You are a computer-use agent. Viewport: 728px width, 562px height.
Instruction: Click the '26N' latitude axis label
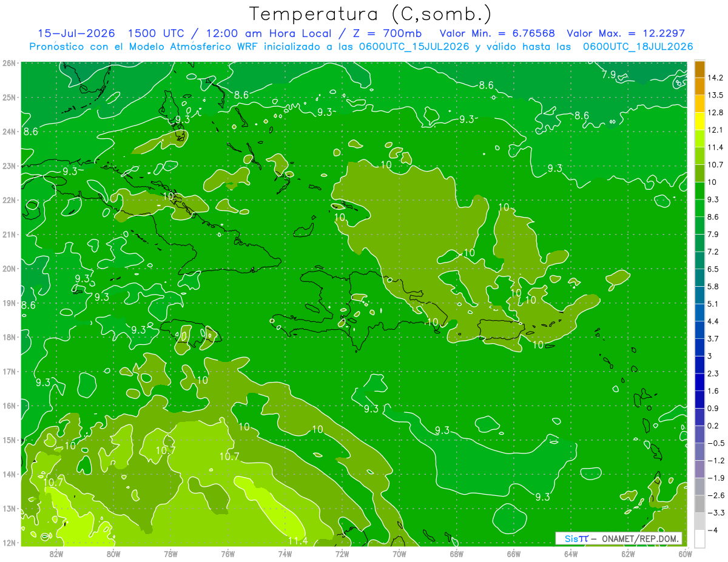[x=8, y=63]
